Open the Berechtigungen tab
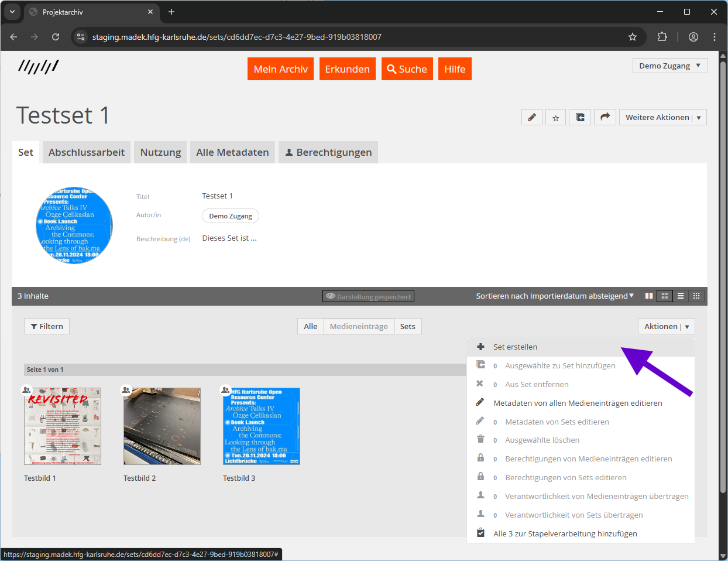Viewport: 728px width, 561px height. coord(328,152)
